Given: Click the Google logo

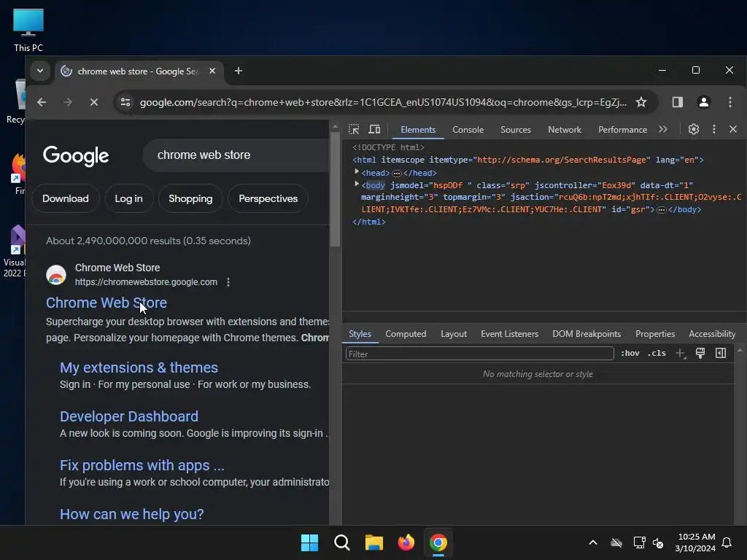Looking at the screenshot, I should [x=76, y=156].
